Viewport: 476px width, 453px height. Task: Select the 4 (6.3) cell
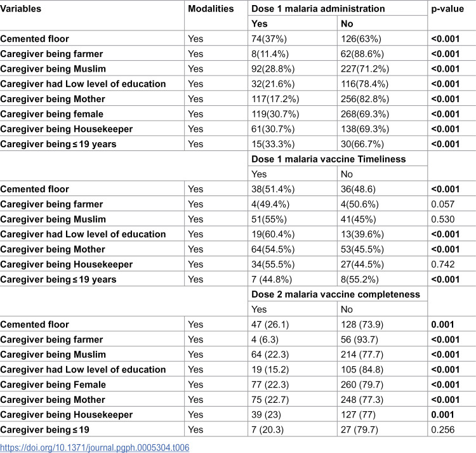[265, 339]
